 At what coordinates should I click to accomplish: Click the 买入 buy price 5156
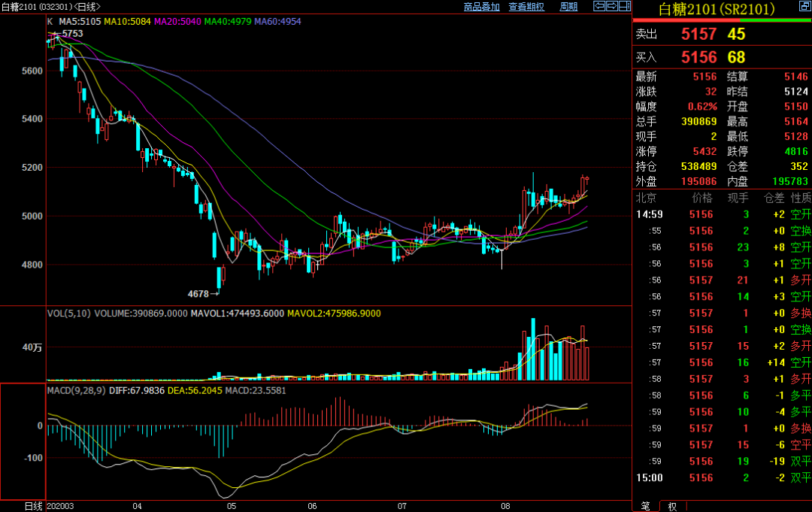click(698, 57)
